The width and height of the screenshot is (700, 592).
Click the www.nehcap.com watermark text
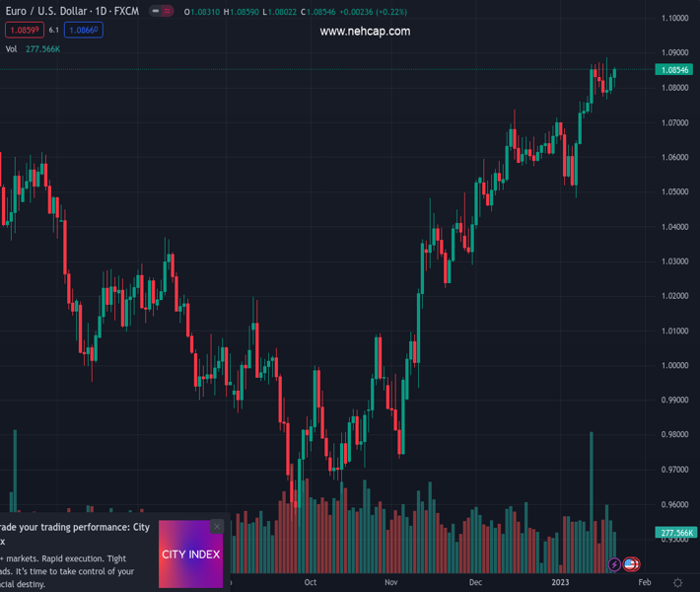click(x=365, y=32)
